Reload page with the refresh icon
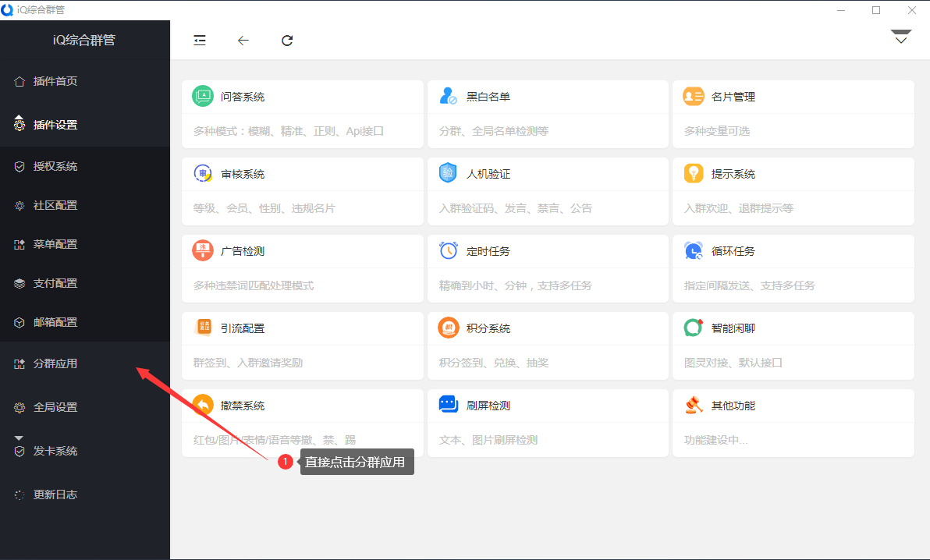This screenshot has width=930, height=560. pos(287,41)
